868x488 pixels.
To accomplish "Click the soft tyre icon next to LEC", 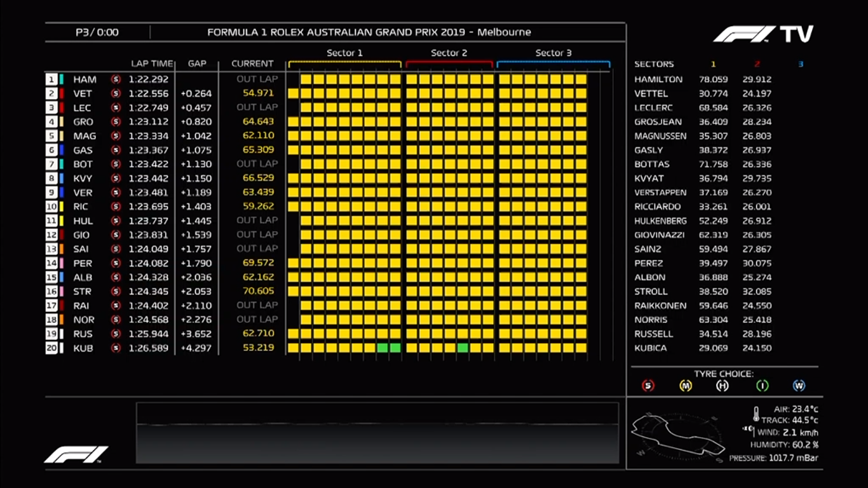I will (x=116, y=107).
